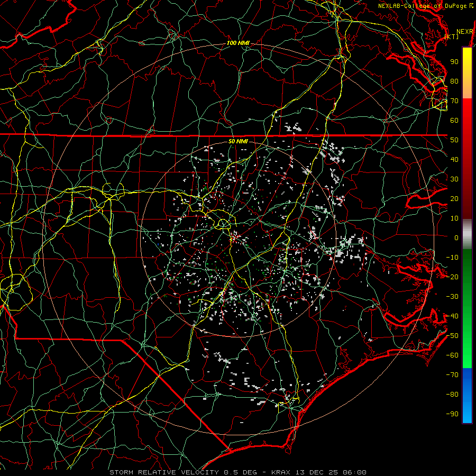Click the blue bottom segment of the color bar
Viewport: 476px width, 476px height.
(x=467, y=396)
